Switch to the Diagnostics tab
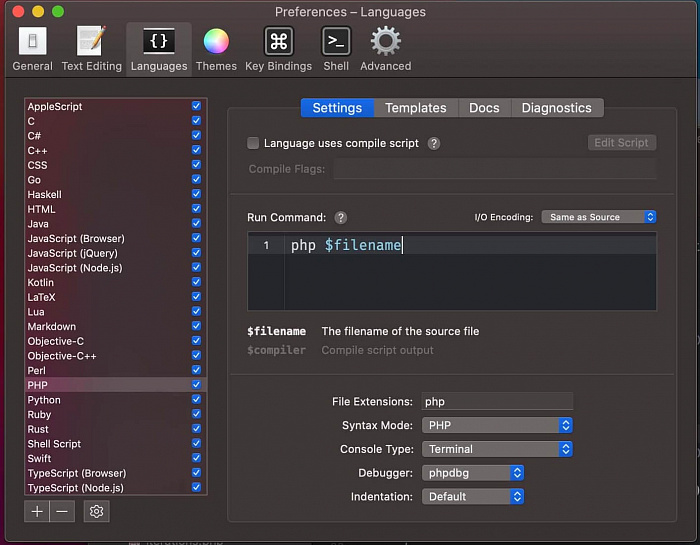Viewport: 700px width, 545px height. [x=556, y=108]
